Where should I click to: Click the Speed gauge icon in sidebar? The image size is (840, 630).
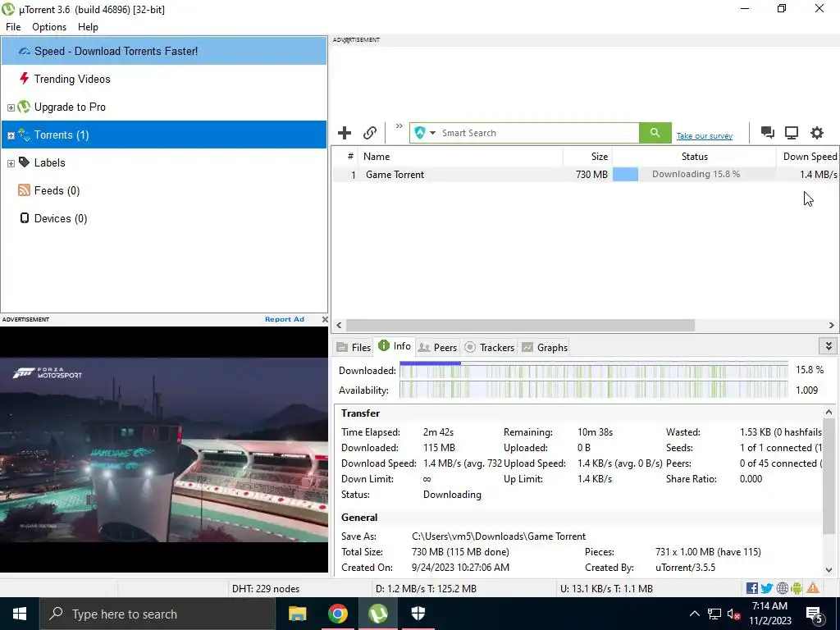tap(24, 52)
